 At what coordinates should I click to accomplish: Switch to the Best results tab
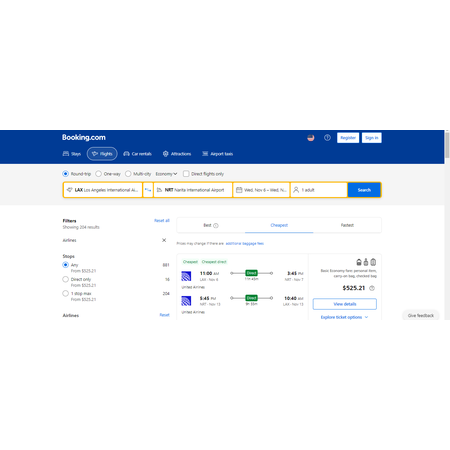coord(211,225)
